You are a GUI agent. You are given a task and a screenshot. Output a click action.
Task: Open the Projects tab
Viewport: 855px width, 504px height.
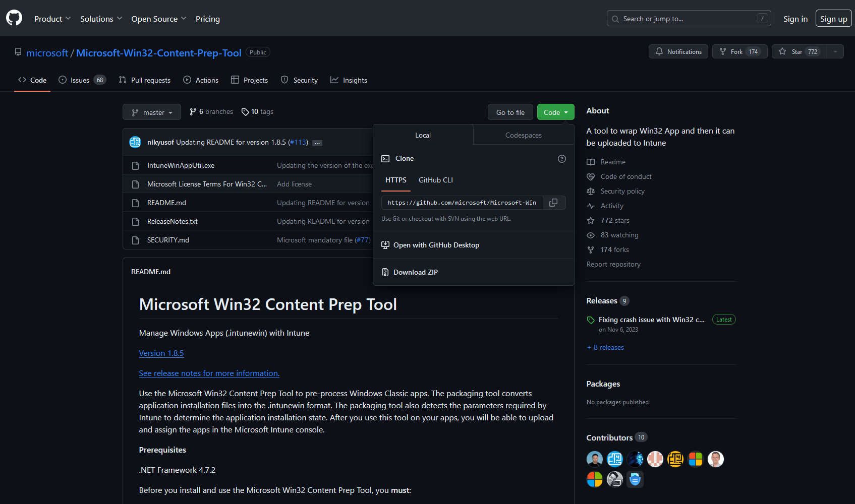click(249, 80)
